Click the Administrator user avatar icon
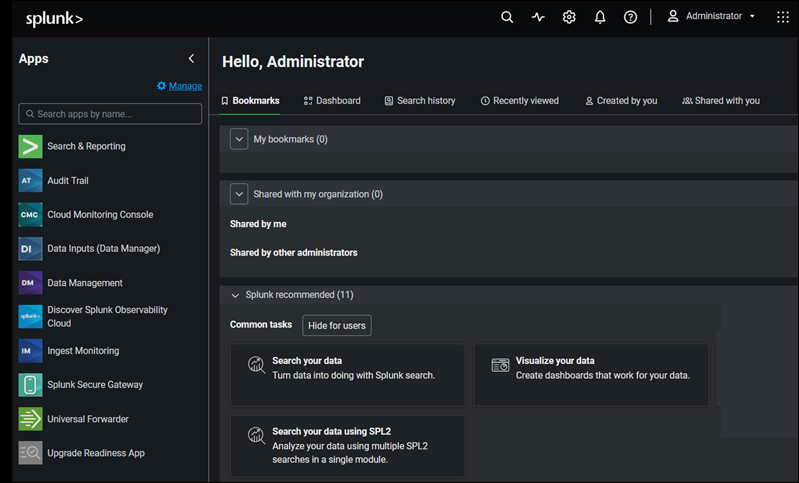Viewport: 799px width, 483px height. point(673,16)
